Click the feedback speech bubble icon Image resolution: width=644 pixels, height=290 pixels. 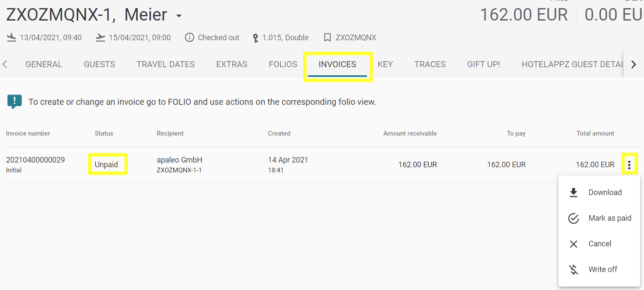(x=14, y=101)
